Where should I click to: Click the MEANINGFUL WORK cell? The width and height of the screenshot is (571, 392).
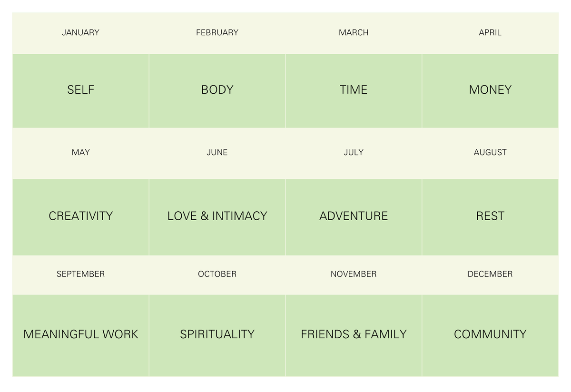click(80, 334)
